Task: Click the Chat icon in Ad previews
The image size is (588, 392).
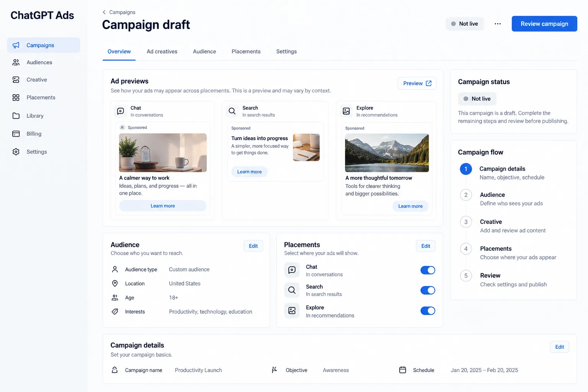Action: pyautogui.click(x=120, y=111)
